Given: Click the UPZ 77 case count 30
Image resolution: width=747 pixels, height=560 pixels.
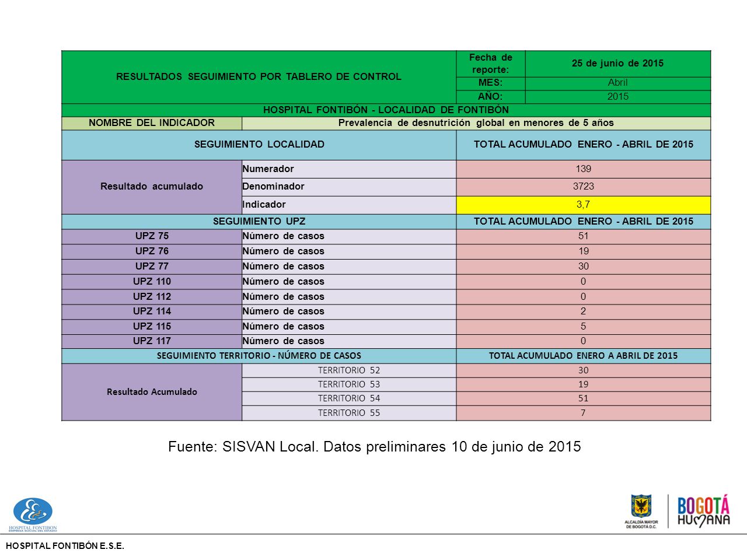Looking at the screenshot, I should 584,267.
